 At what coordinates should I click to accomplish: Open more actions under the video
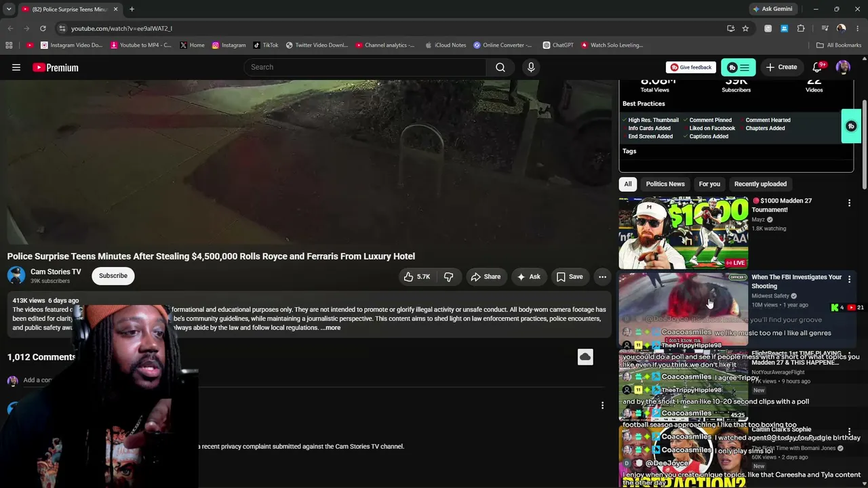pyautogui.click(x=602, y=277)
